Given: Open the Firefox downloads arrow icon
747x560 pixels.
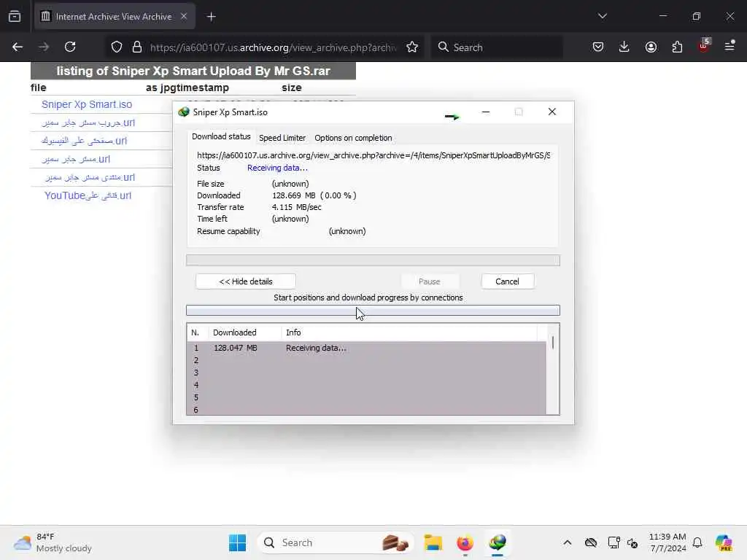Looking at the screenshot, I should pos(624,47).
